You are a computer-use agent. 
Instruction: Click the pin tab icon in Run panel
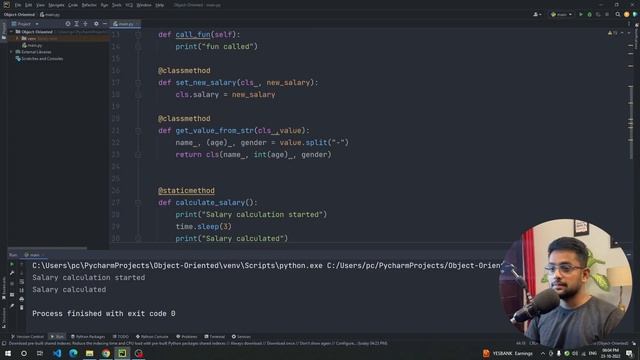pyautogui.click(x=12, y=306)
